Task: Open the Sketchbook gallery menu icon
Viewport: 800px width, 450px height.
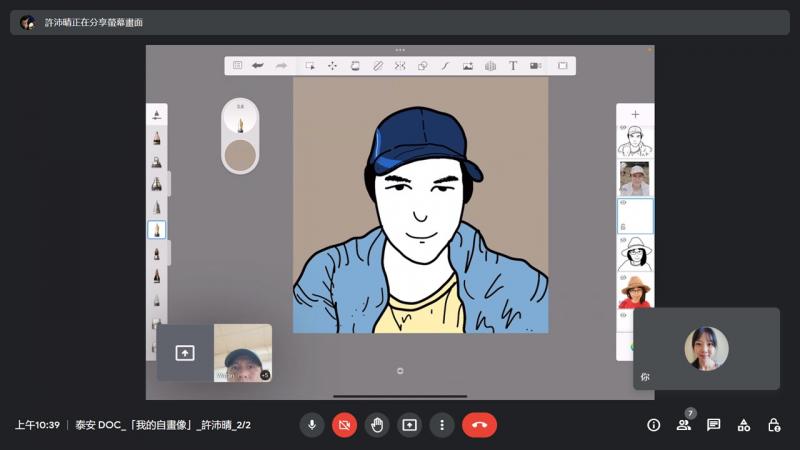Action: click(237, 65)
